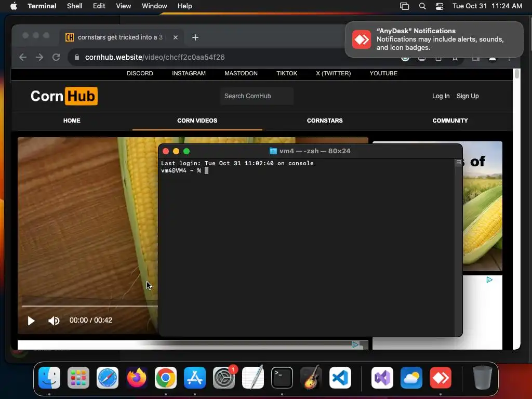Screen dimensions: 532x399
Task: Click the AnyDesk notification banner
Action: point(434,39)
